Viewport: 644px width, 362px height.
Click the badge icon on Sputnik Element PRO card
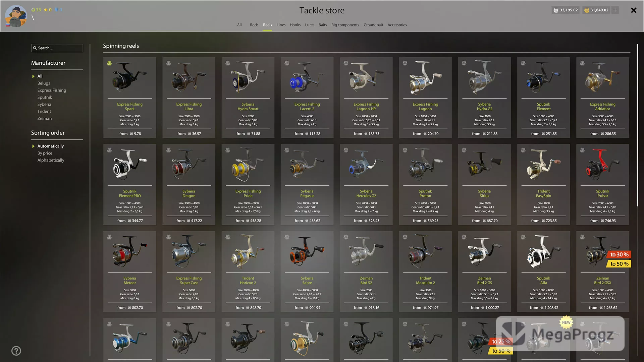pyautogui.click(x=109, y=150)
